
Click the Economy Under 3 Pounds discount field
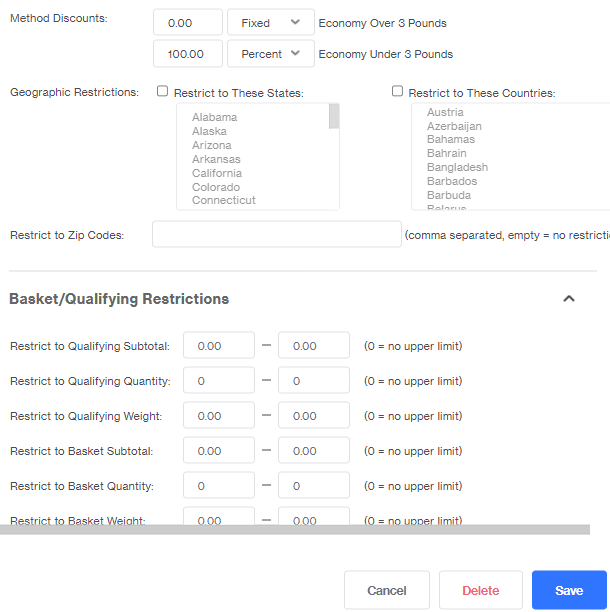coord(188,54)
